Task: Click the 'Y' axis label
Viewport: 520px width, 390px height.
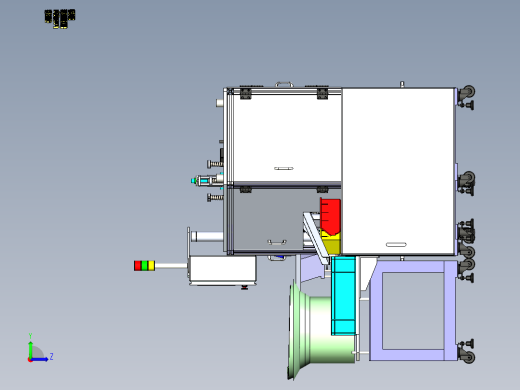Action: (30, 336)
